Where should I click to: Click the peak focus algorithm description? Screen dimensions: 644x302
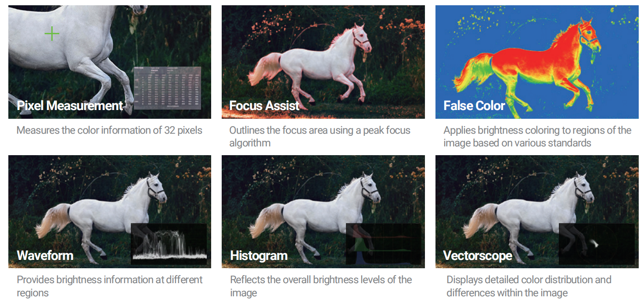click(320, 136)
